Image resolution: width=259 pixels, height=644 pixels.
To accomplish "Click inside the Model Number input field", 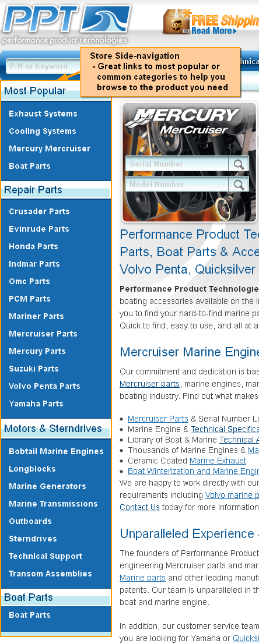I will 177,185.
